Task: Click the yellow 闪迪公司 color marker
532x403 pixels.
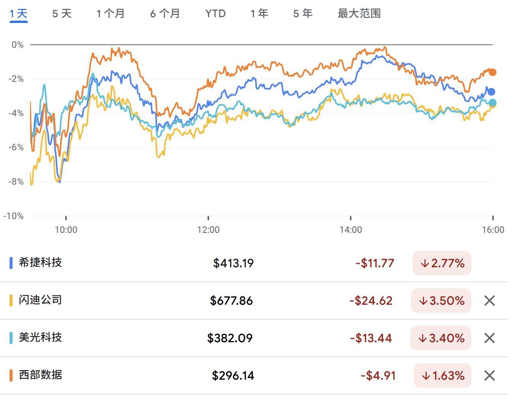Action: [x=11, y=300]
